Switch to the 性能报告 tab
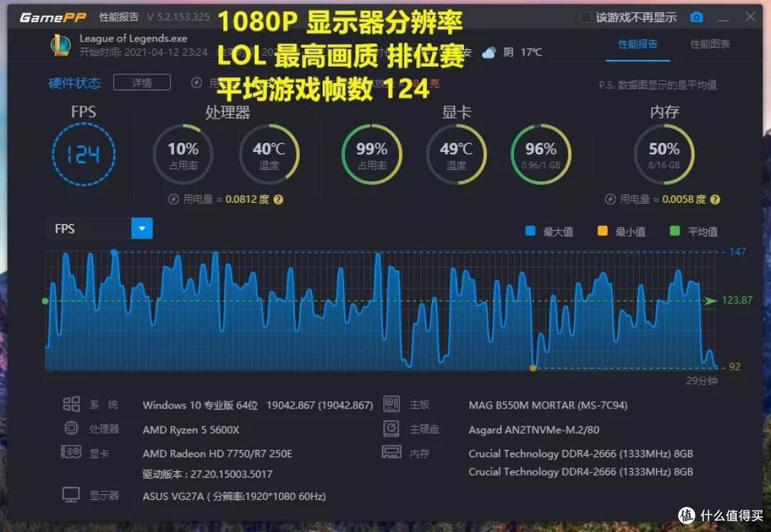The image size is (771, 532). coord(638,44)
